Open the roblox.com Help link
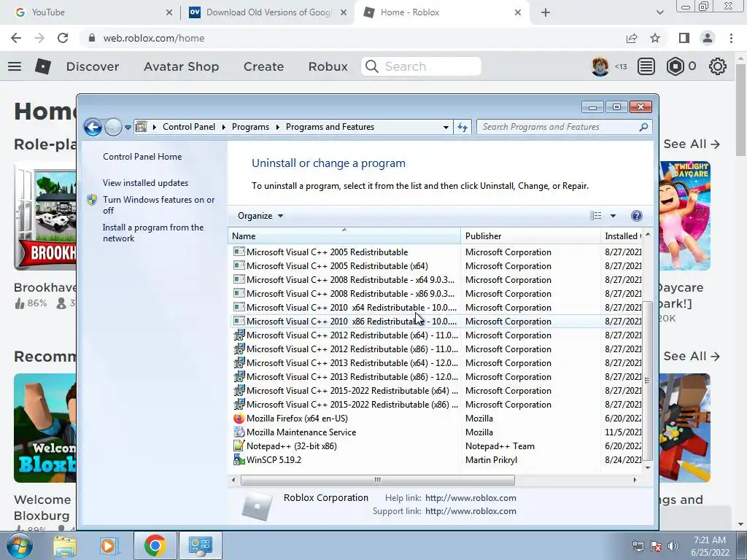 471,498
